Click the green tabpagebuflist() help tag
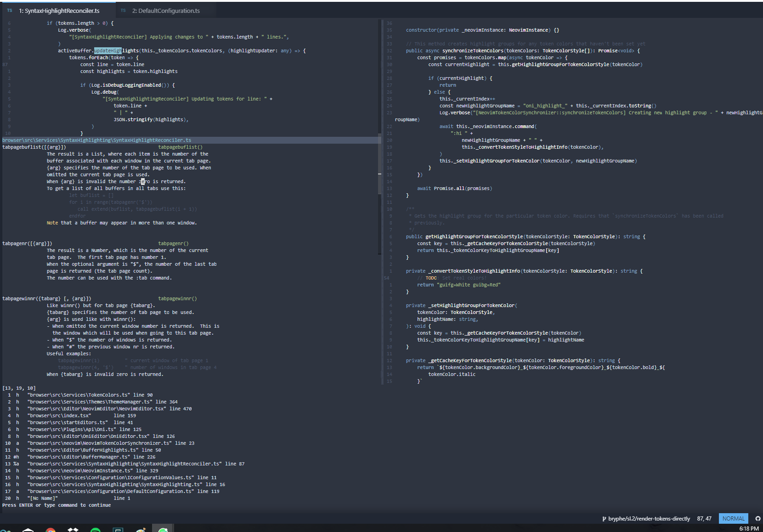Screen dimensions: 763x532 181,147
